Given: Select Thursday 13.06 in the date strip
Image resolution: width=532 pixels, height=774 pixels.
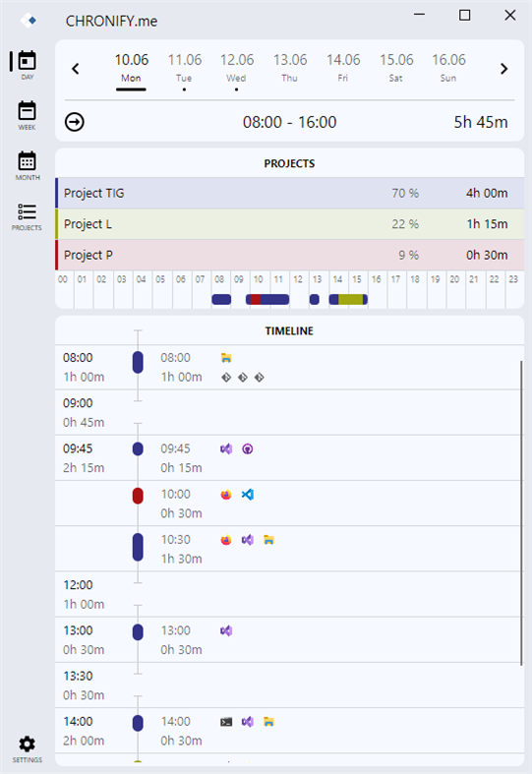Looking at the screenshot, I should (x=290, y=68).
